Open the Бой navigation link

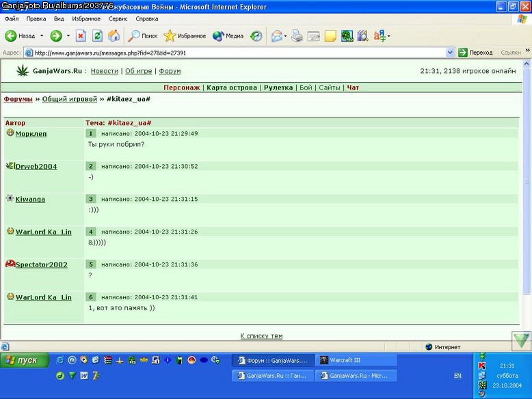click(x=306, y=87)
